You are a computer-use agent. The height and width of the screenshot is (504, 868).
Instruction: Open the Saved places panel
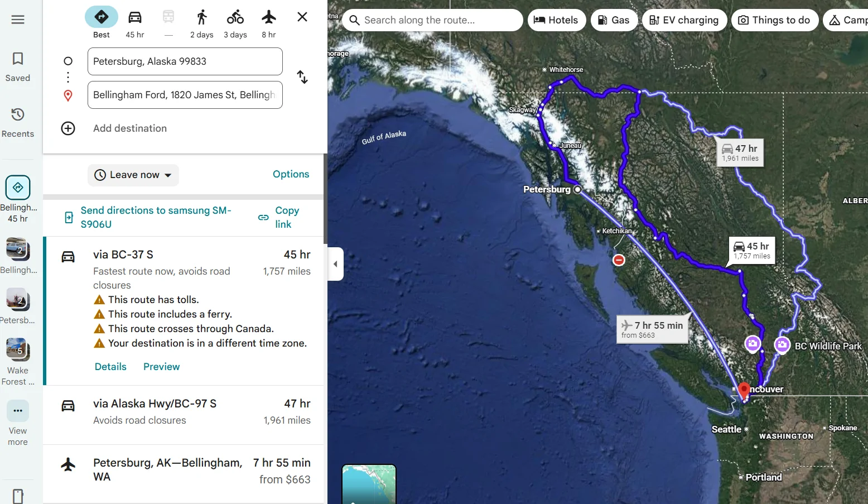pyautogui.click(x=18, y=66)
